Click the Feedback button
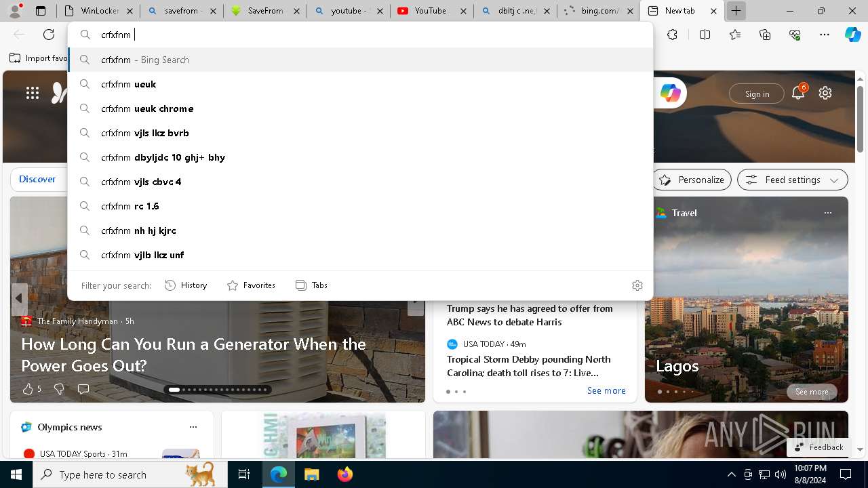This screenshot has width=868, height=488. (x=818, y=447)
